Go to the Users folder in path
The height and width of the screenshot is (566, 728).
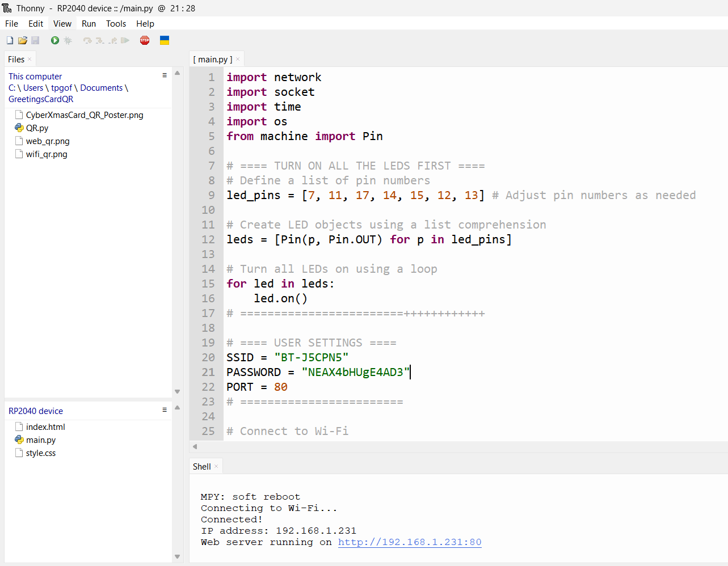point(33,88)
